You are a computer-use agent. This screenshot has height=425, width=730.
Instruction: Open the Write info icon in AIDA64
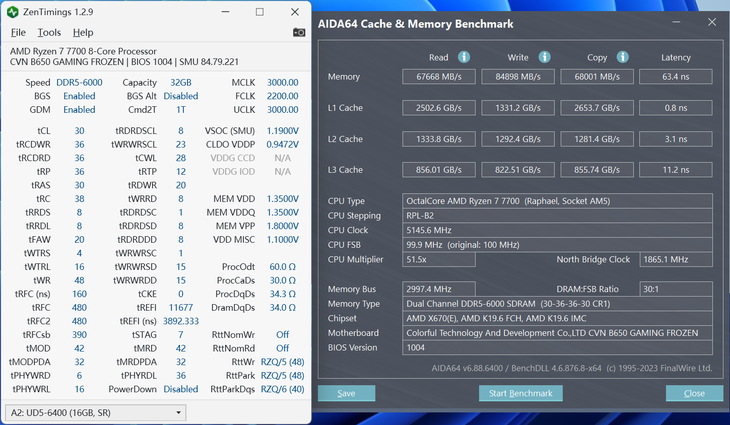pyautogui.click(x=544, y=57)
